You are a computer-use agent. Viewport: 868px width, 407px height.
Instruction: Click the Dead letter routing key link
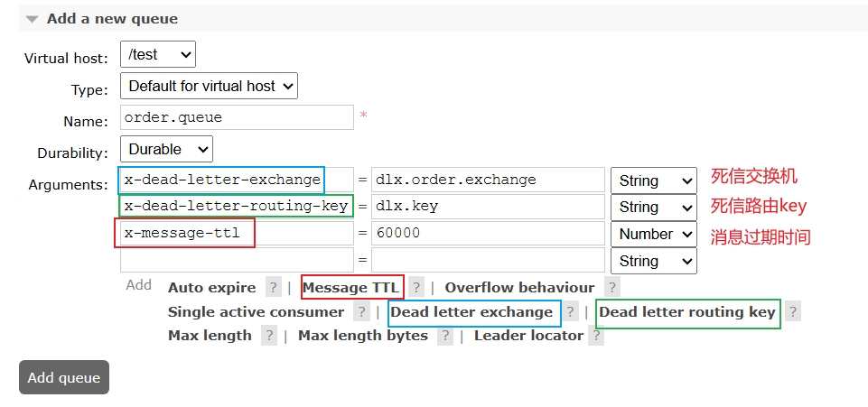click(686, 312)
